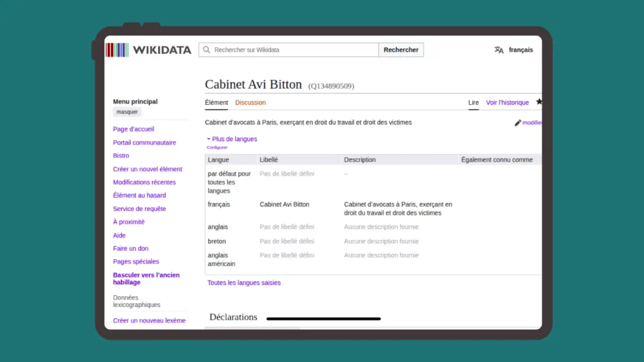Click the watchlist star icon

(x=539, y=102)
